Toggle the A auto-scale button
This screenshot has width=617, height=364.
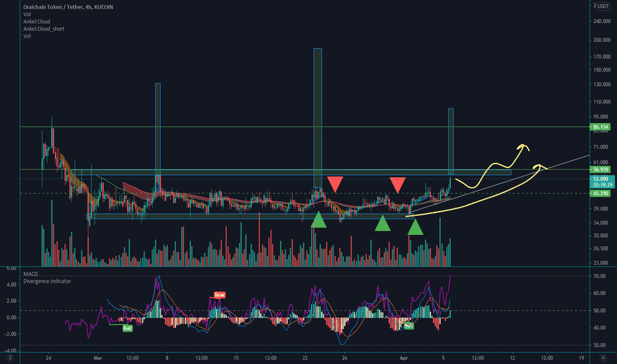(603, 357)
